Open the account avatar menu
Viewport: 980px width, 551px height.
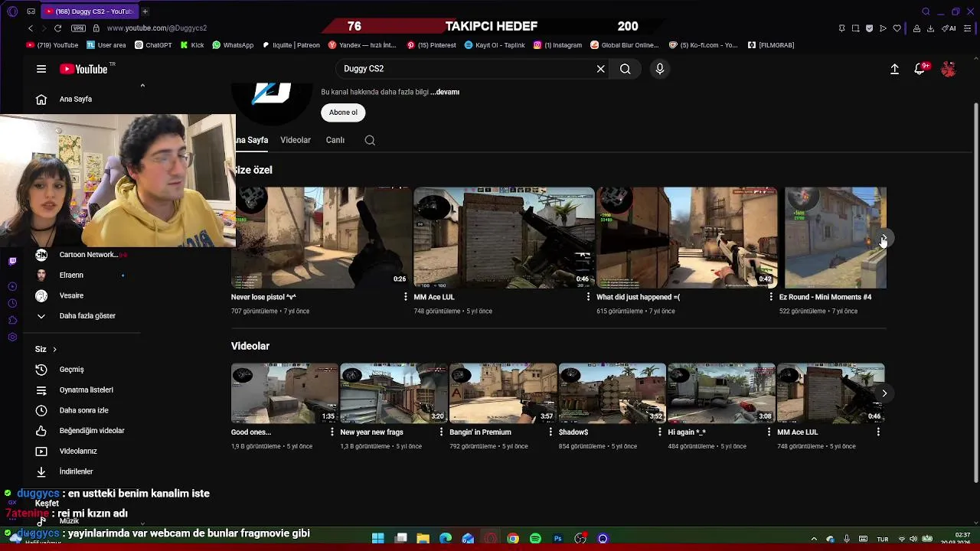click(949, 69)
